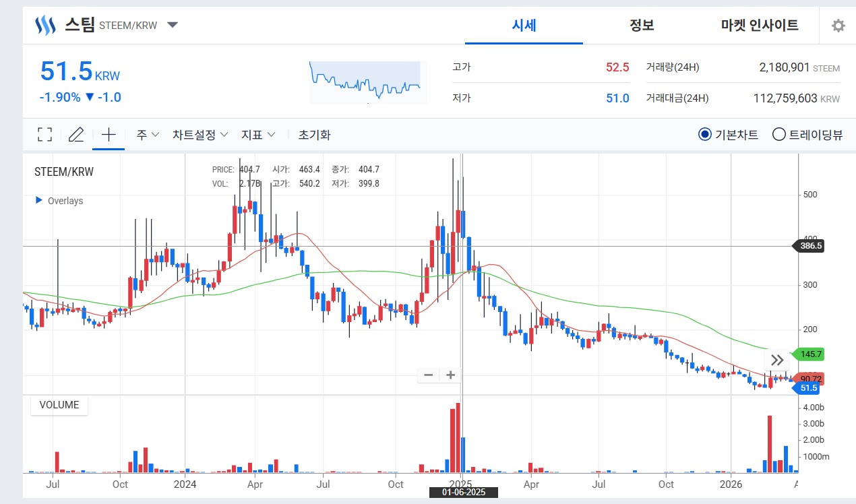This screenshot has width=856, height=504.
Task: Click the Steem logo icon
Action: click(45, 26)
